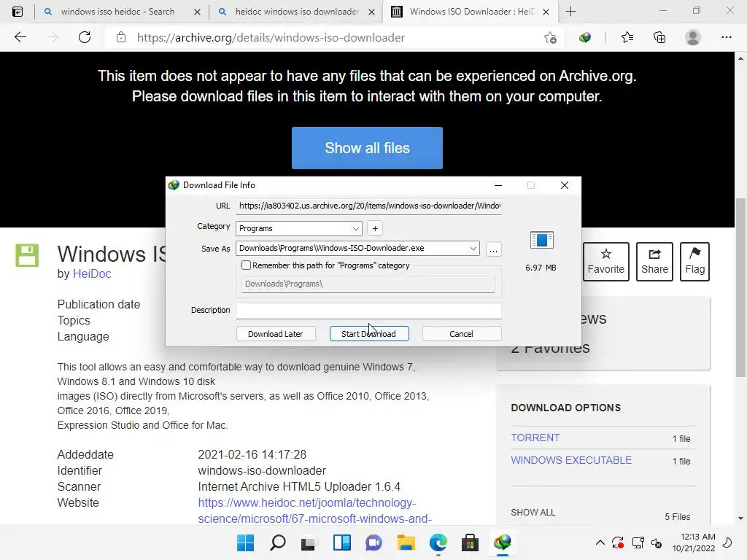The image size is (747, 560).
Task: Open the Favorites list in Edge
Action: [627, 37]
